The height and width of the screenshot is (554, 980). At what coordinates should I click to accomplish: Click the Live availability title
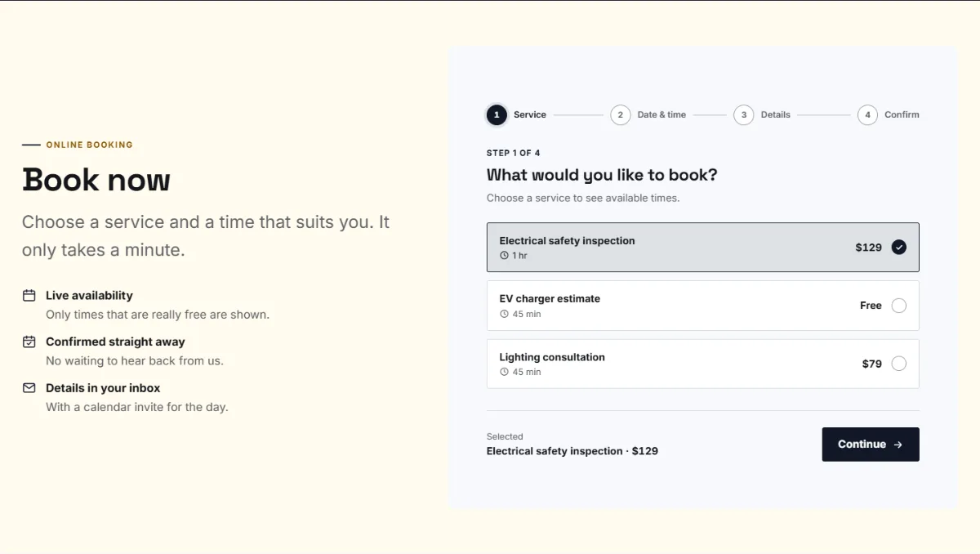pos(89,295)
